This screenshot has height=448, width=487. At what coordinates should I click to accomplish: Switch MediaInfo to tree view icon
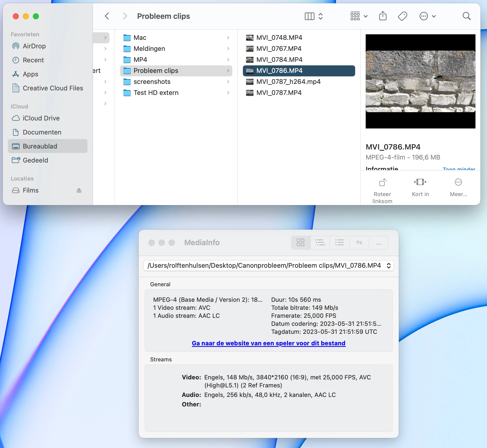(320, 242)
